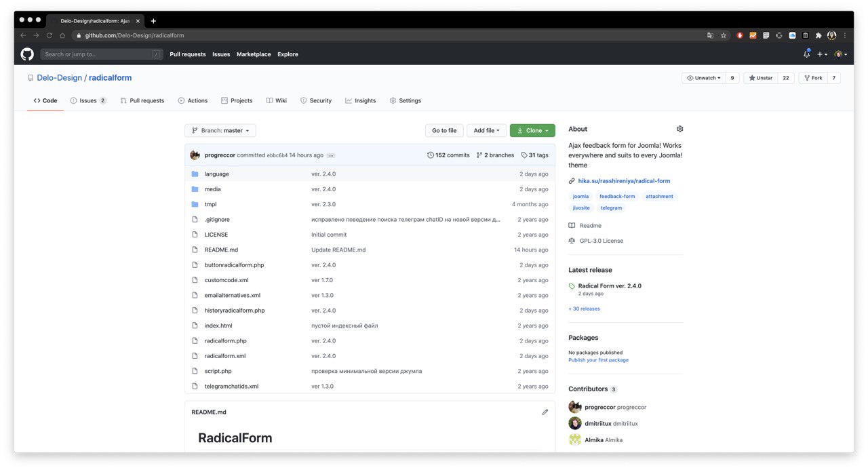Open Chrome three-dot menu
The image size is (868, 470).
coord(844,35)
